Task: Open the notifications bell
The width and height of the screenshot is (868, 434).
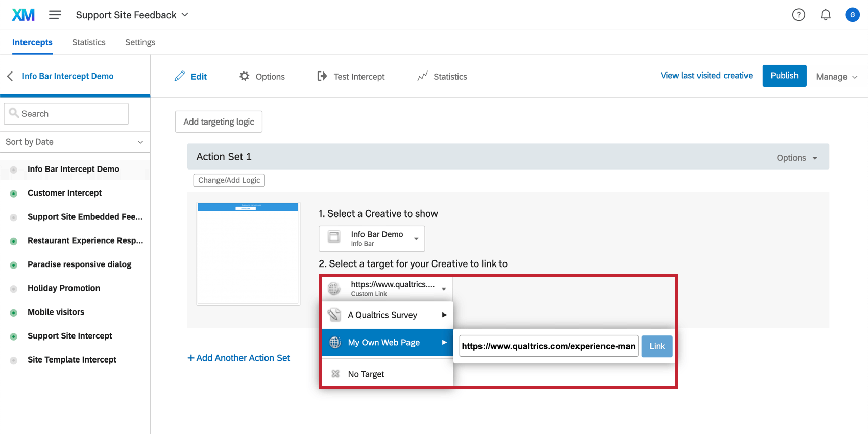Action: point(826,15)
